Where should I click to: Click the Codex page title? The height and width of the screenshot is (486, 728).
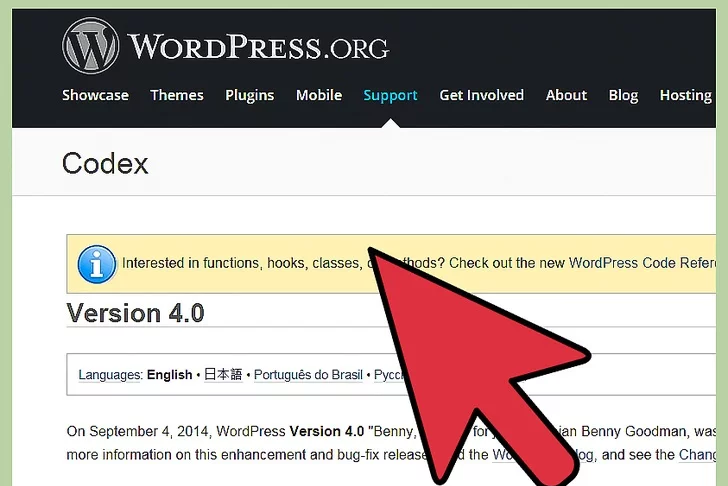coord(105,163)
